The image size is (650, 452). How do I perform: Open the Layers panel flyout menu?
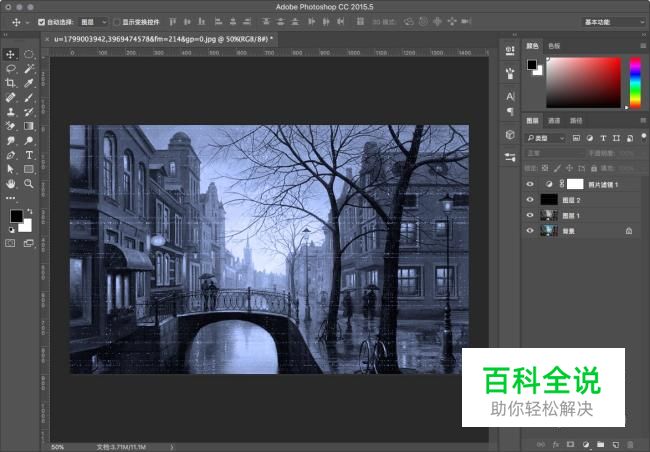[643, 120]
